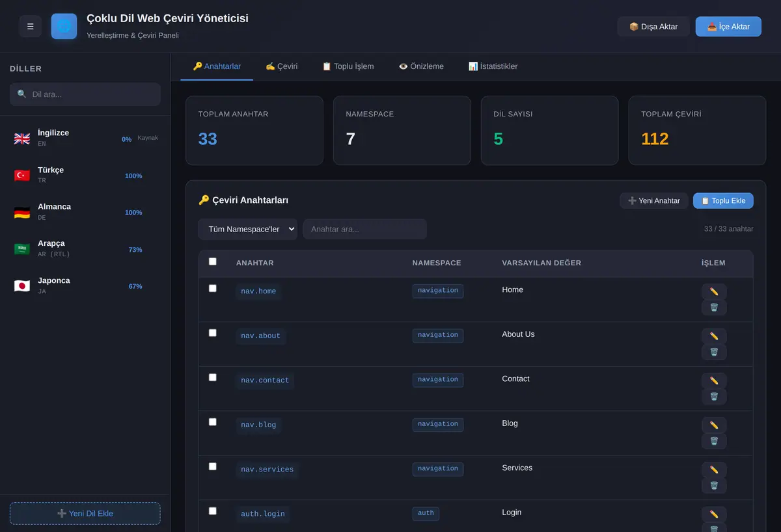Edit the nav.about key with pencil icon

click(x=714, y=336)
